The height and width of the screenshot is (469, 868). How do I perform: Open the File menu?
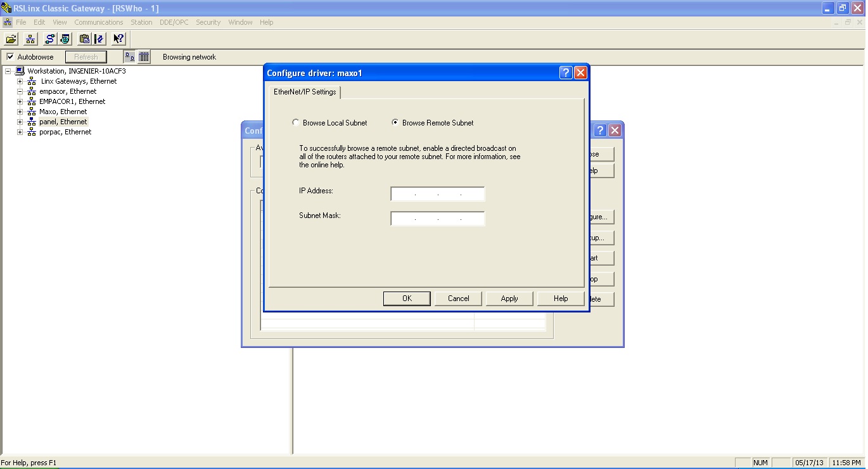click(x=21, y=22)
